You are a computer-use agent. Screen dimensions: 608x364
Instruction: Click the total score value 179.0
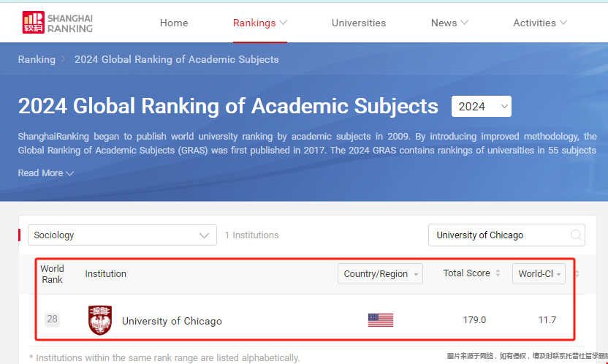pyautogui.click(x=474, y=320)
